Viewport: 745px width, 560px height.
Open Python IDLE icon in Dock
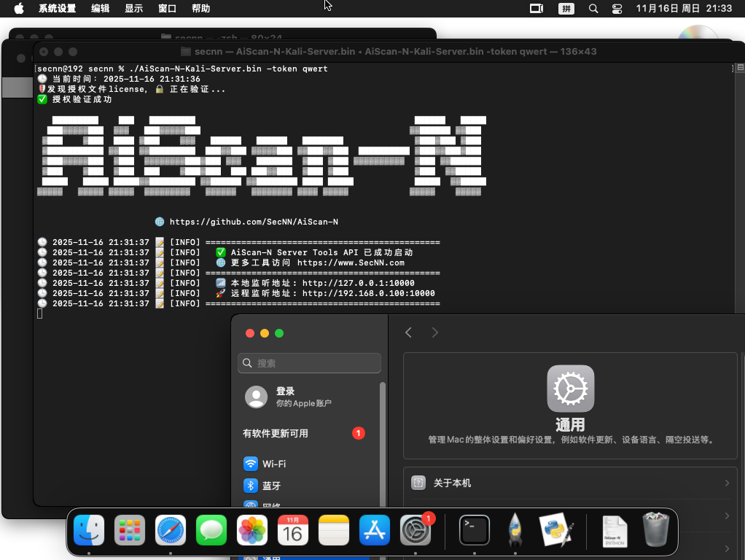[556, 530]
